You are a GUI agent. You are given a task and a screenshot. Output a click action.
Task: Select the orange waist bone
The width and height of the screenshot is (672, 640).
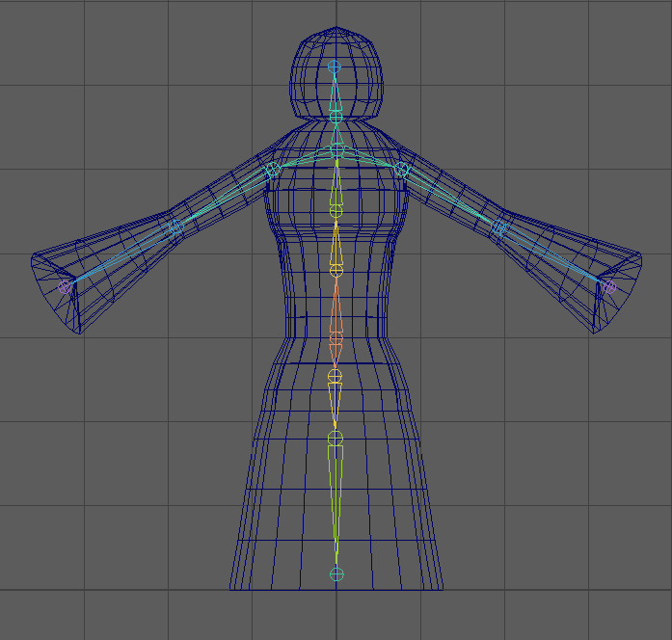336,308
